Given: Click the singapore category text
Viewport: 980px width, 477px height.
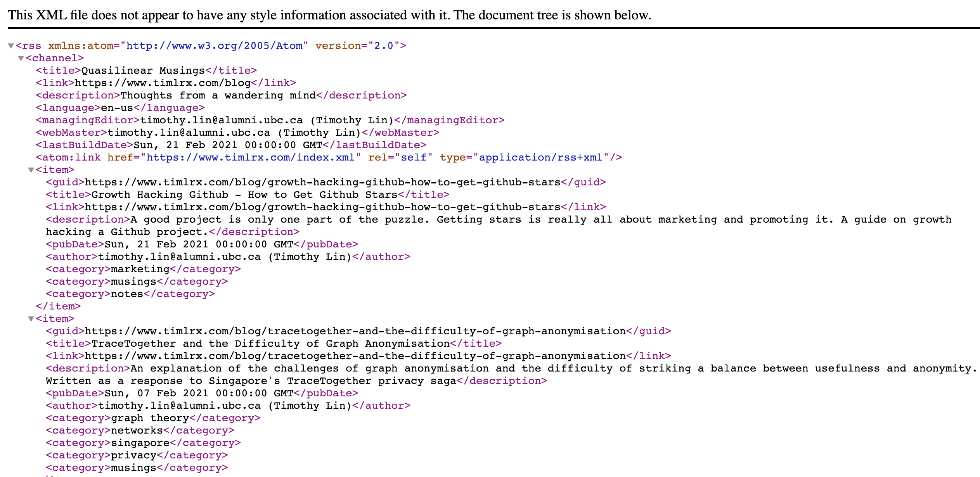Looking at the screenshot, I should 140,443.
